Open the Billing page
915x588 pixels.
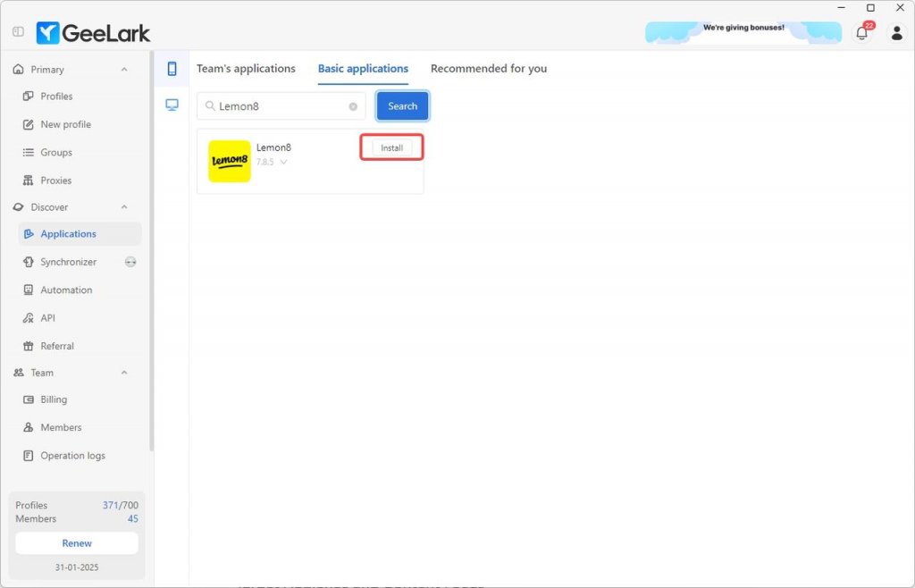(80, 399)
